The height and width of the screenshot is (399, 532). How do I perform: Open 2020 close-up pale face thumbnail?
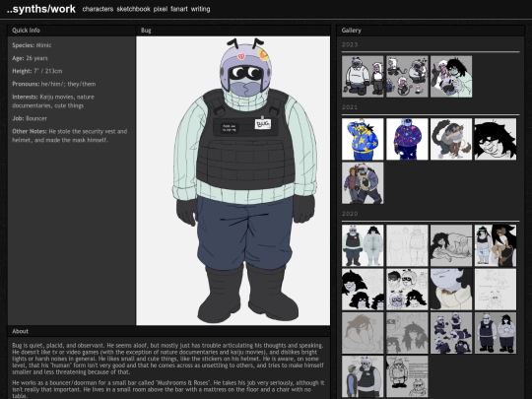[x=451, y=290]
